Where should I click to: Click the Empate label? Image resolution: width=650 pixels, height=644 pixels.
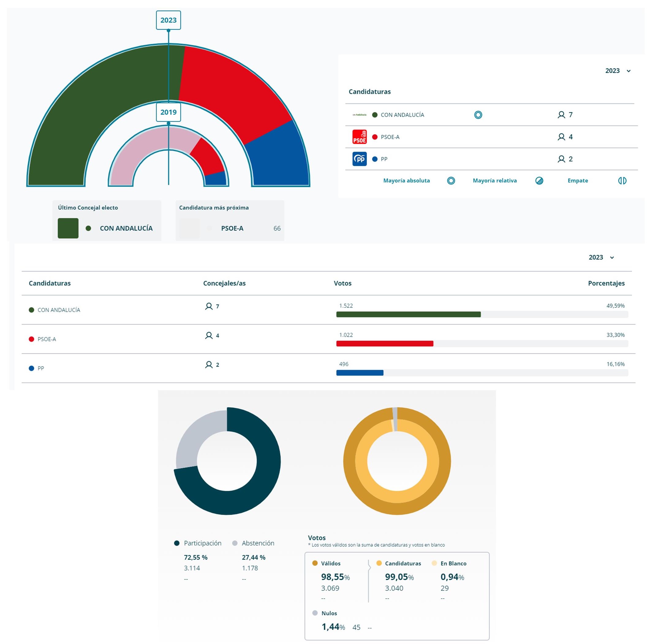click(578, 181)
